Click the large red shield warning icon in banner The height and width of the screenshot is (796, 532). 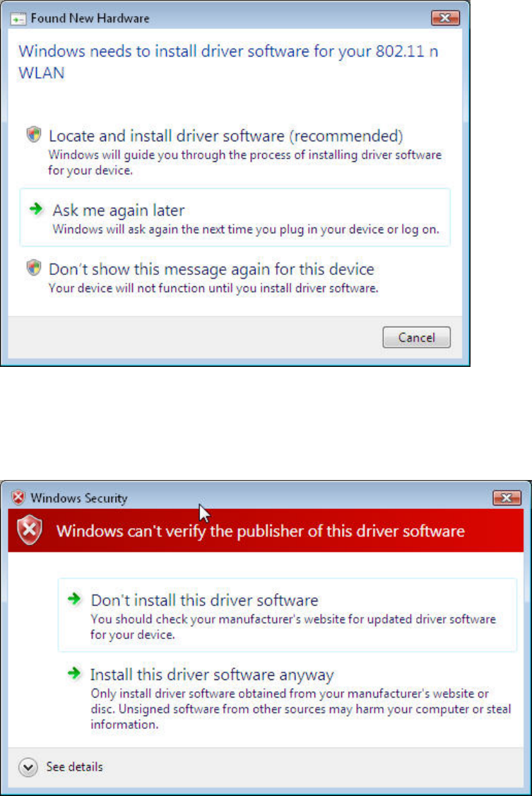click(30, 529)
